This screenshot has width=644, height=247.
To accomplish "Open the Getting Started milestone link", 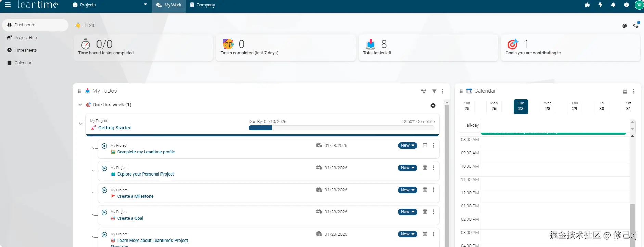I will coord(115,128).
